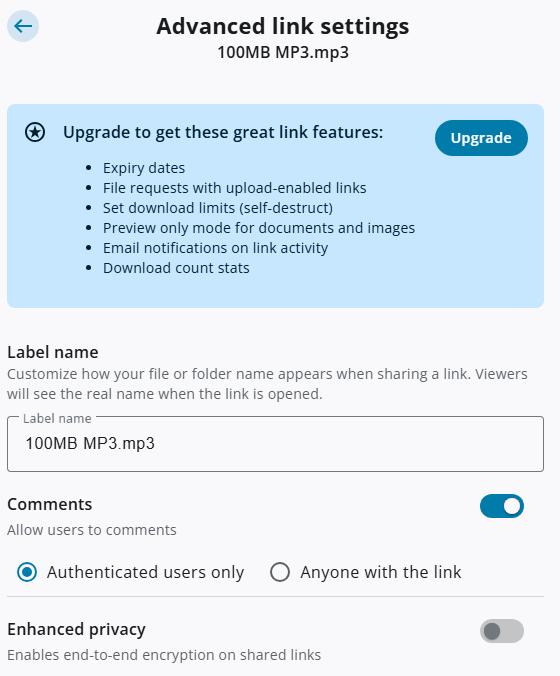Toggle off the Comments switch
The image size is (560, 676).
[502, 506]
